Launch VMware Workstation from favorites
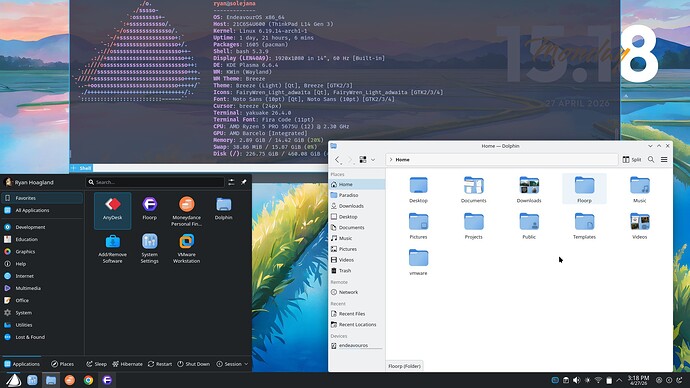This screenshot has height=388, width=690. 187,249
